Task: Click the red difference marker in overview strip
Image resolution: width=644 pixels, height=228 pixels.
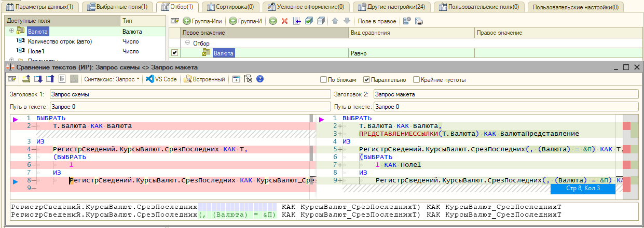Action: (626, 126)
